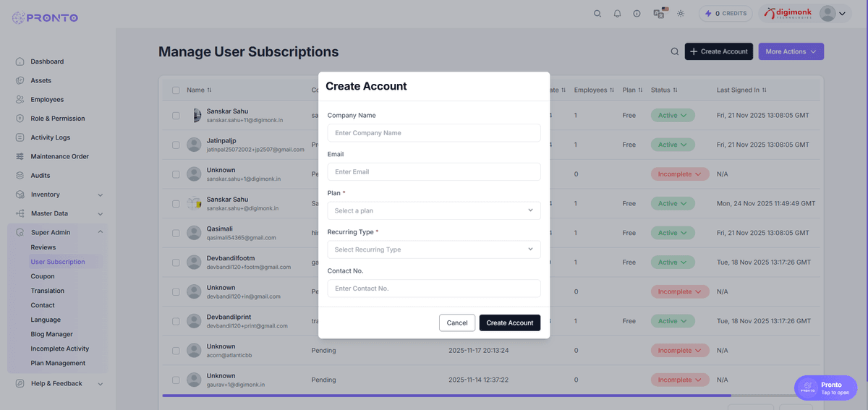Open the Pronto chat widget bubble

(825, 388)
